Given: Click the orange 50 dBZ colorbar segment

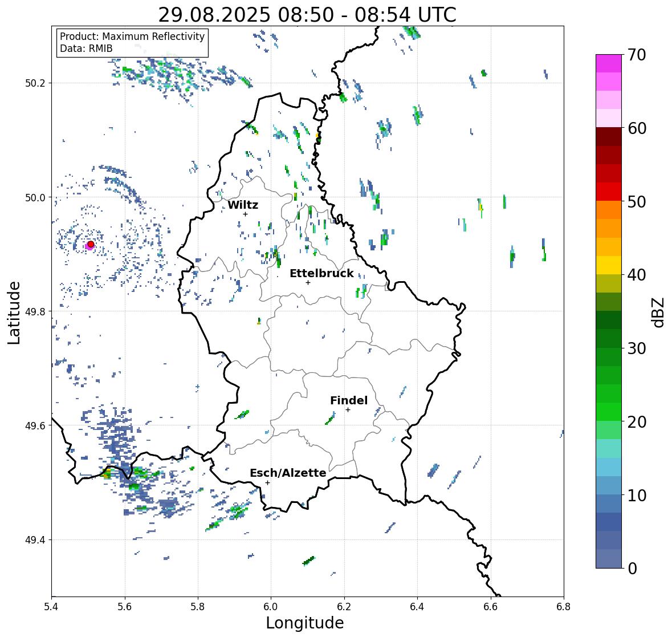Looking at the screenshot, I should click(x=609, y=210).
